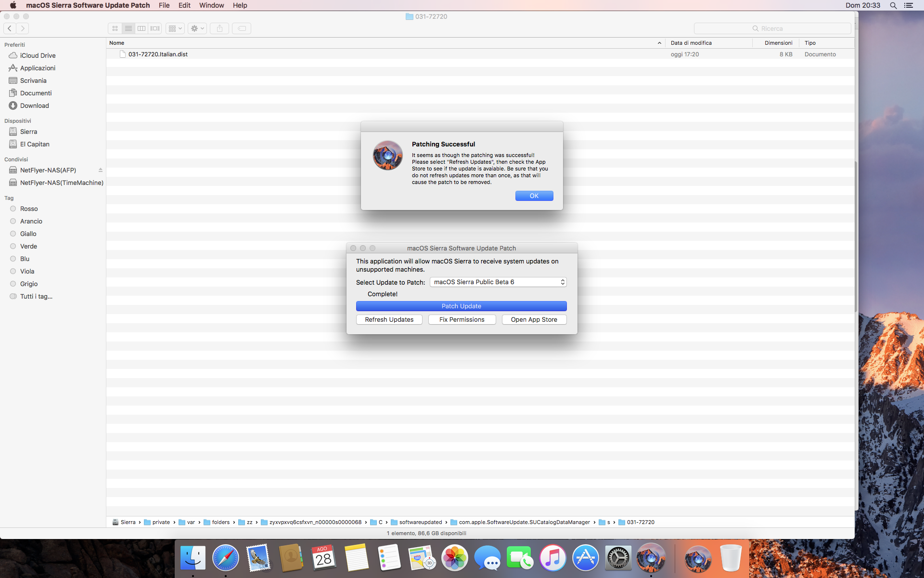The height and width of the screenshot is (578, 924).
Task: Select the Rosso tag circle
Action: [x=13, y=209]
